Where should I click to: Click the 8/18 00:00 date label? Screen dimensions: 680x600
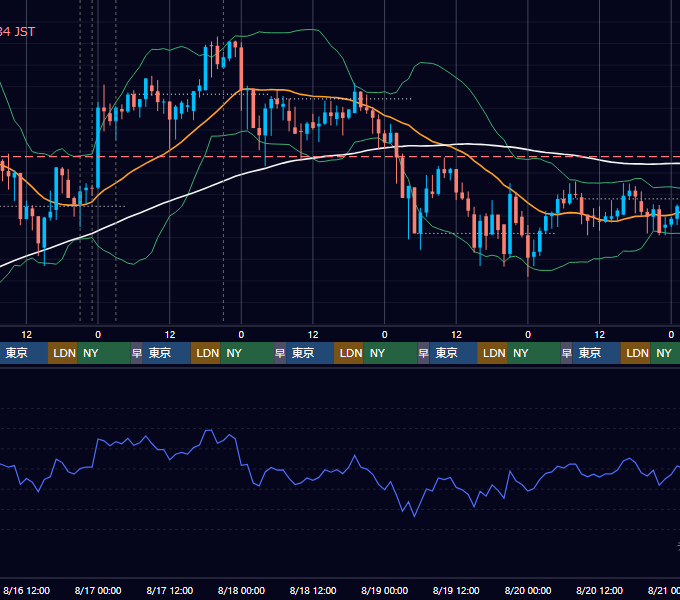(241, 590)
